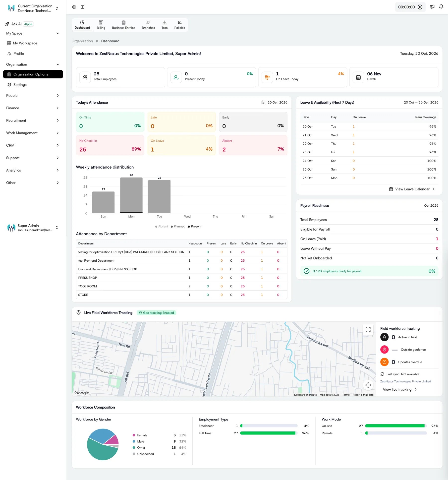The width and height of the screenshot is (448, 480).
Task: Click the Last sync refresh icon
Action: (383, 374)
